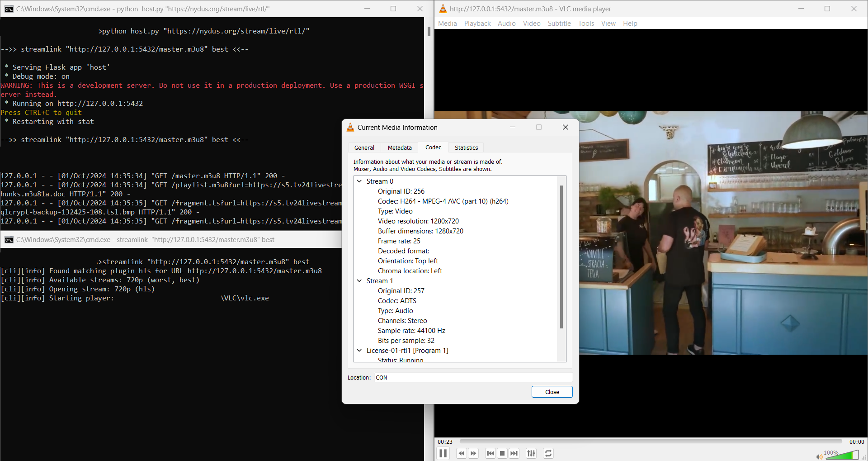The image size is (868, 461).
Task: Select the 'Decoded format:' row
Action: click(403, 251)
